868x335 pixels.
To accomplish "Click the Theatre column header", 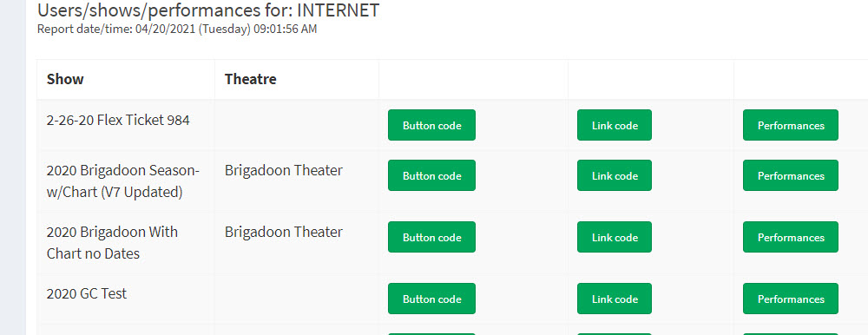I will (250, 79).
